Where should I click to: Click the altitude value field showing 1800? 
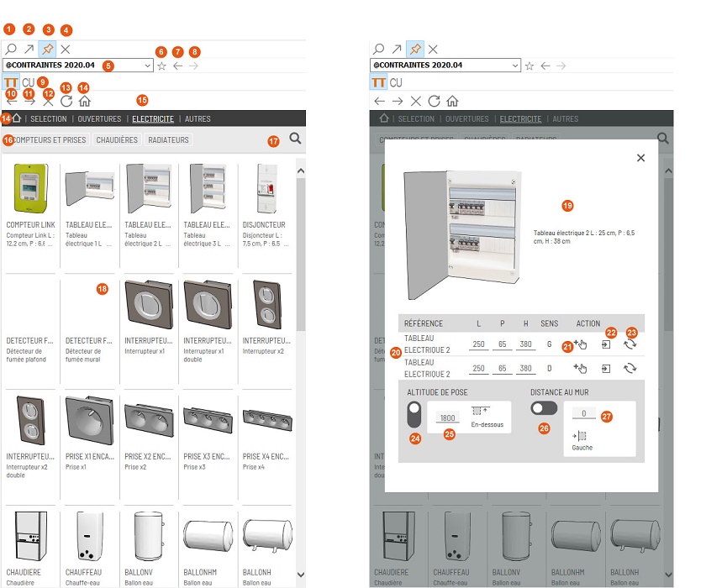[x=448, y=417]
